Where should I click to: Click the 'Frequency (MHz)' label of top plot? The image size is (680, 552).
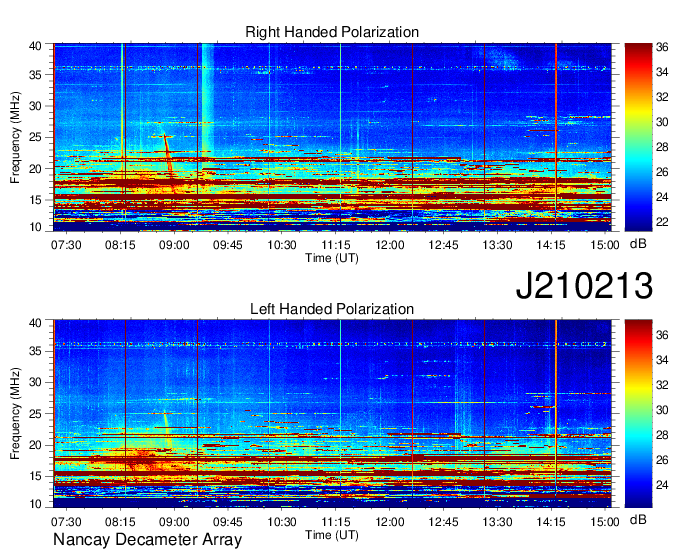[15, 137]
